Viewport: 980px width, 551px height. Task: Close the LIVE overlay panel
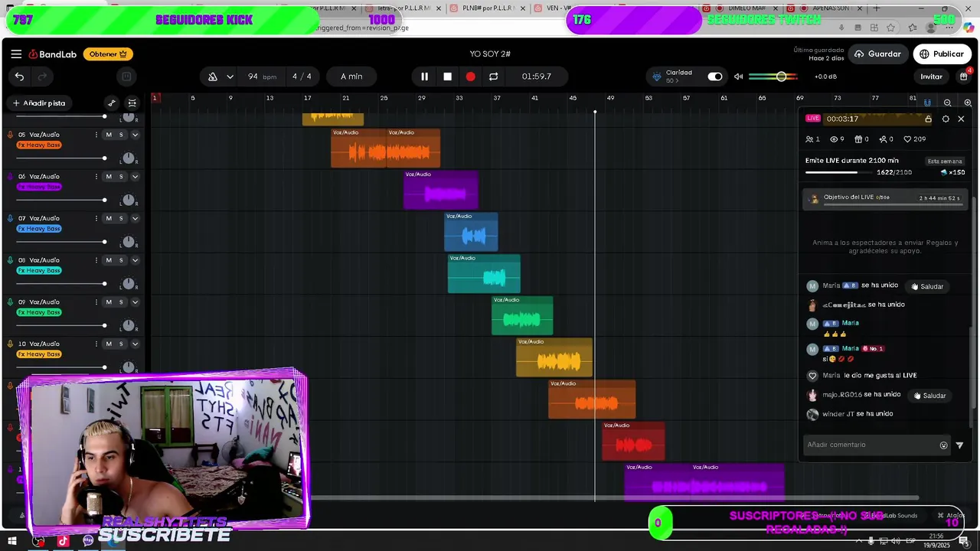coord(961,119)
